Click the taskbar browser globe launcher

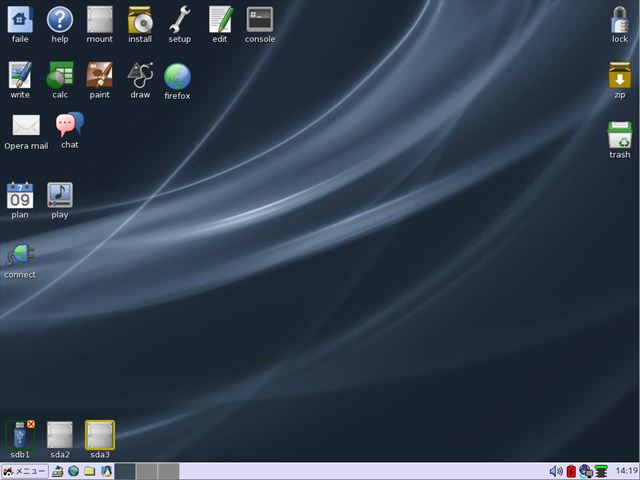pyautogui.click(x=74, y=471)
